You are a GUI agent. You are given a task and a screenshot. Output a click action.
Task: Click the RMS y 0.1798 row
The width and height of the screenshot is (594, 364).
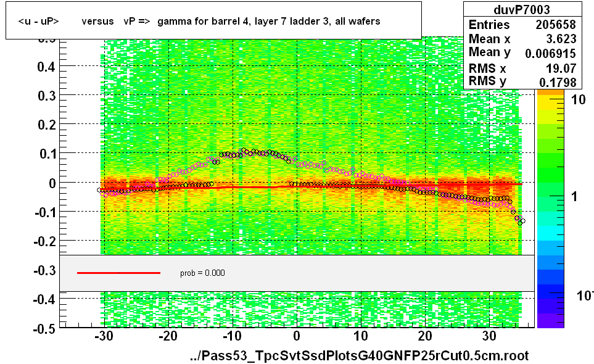point(522,81)
